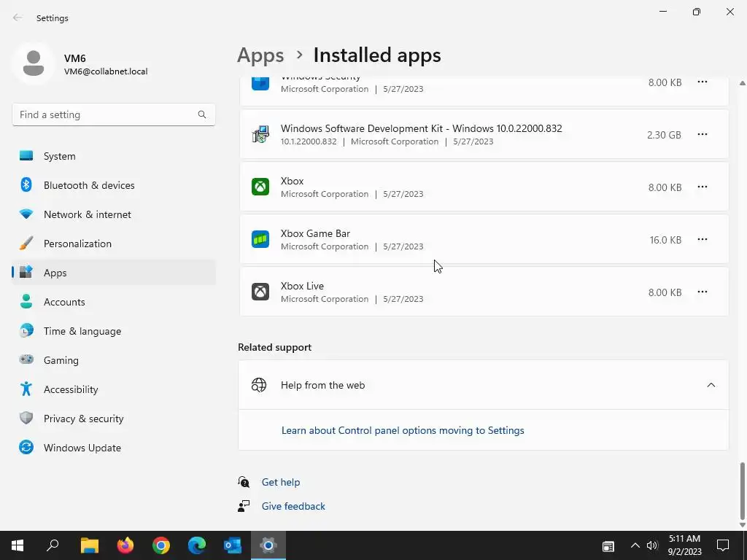Go back using the Settings back arrow
The image size is (747, 560).
(18, 17)
